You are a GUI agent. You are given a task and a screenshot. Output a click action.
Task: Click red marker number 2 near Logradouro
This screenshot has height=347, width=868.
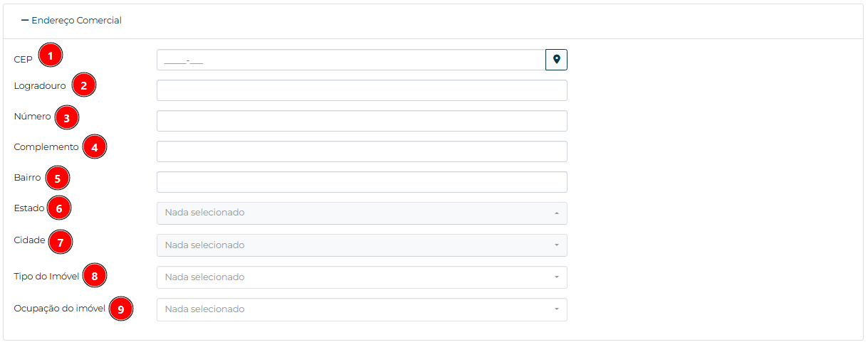click(83, 86)
